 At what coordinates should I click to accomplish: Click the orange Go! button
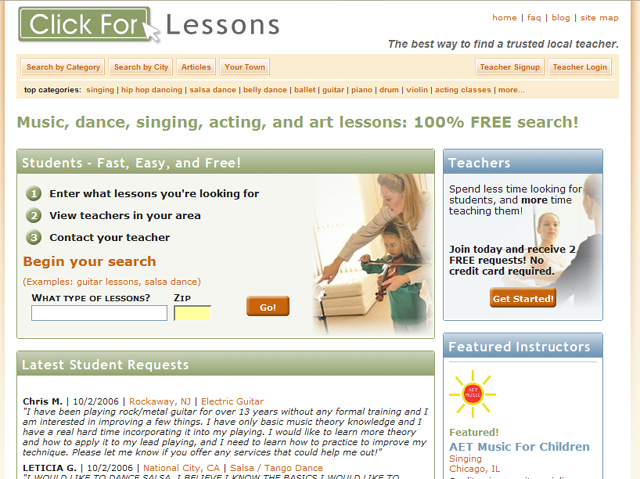268,306
